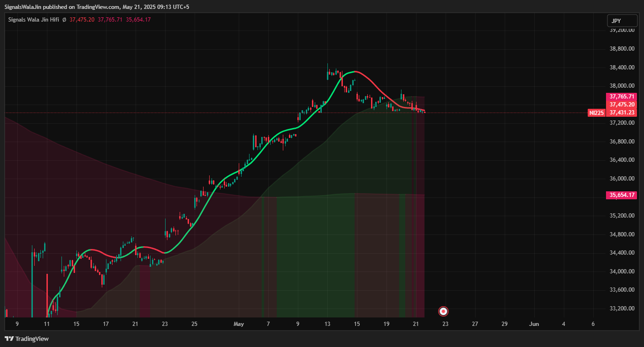Image resolution: width=644 pixels, height=347 pixels.
Task: Click legend value 37,475.20
Action: (82, 20)
